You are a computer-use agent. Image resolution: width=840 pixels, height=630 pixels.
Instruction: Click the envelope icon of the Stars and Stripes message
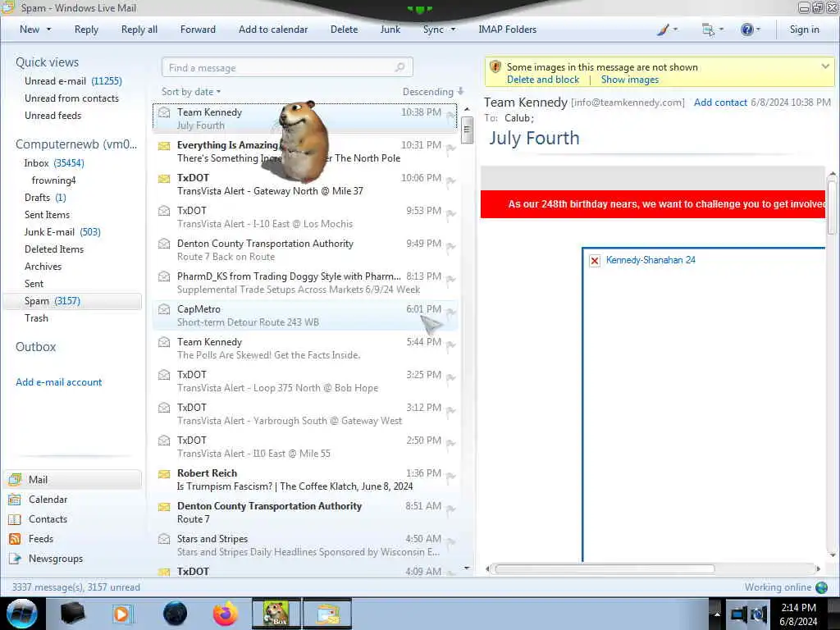point(164,539)
